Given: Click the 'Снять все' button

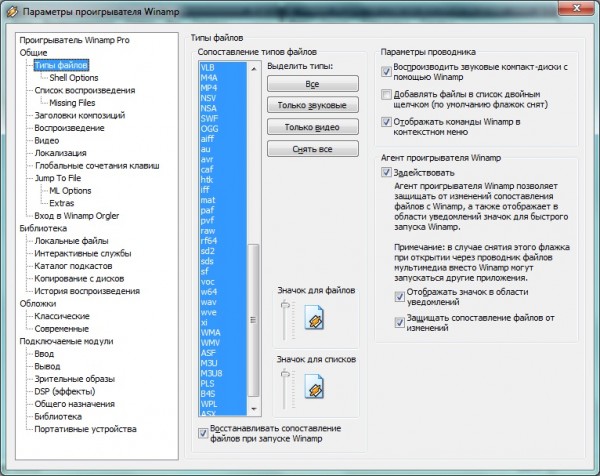Looking at the screenshot, I should coord(313,149).
